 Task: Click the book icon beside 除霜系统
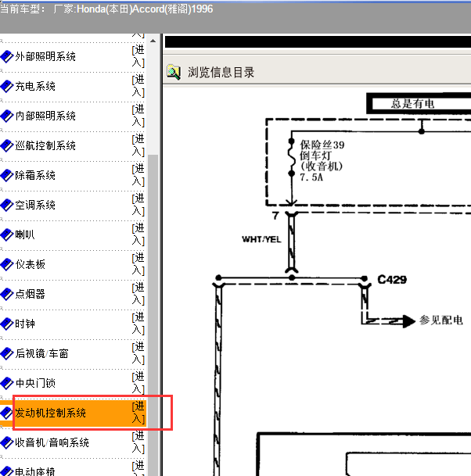click(x=7, y=175)
